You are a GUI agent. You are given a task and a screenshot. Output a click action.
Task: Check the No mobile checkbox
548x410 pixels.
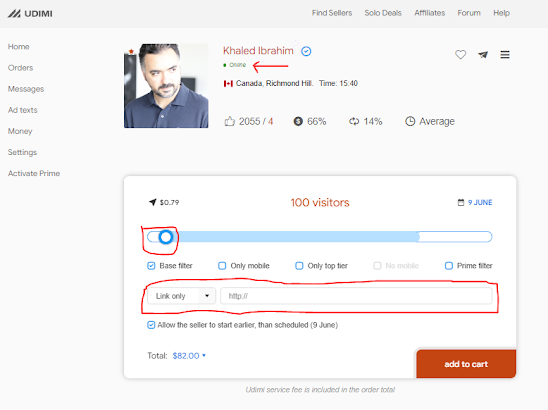pyautogui.click(x=377, y=266)
